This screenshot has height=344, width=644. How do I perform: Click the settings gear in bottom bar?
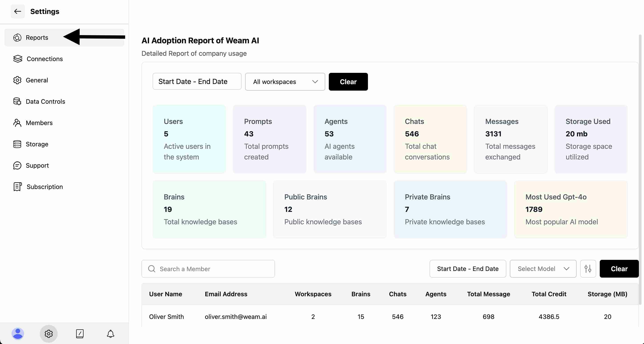48,334
